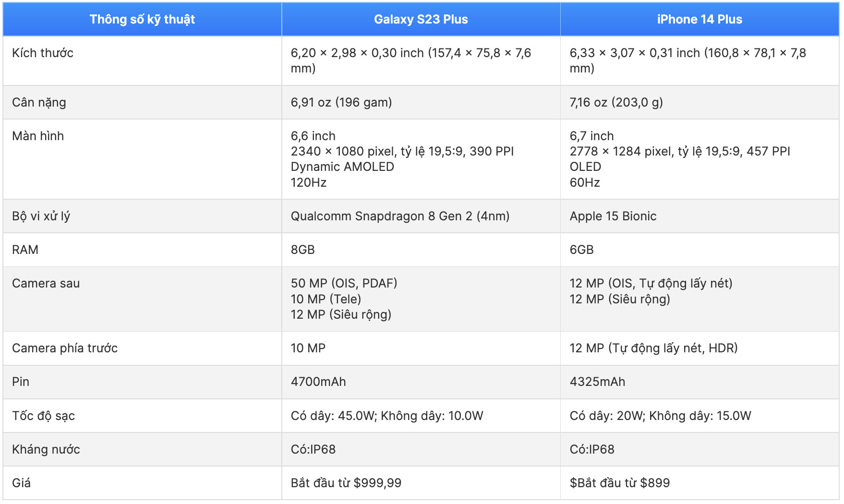Click the '6GB' RAM value
Image resolution: width=844 pixels, height=504 pixels.
pyautogui.click(x=581, y=250)
